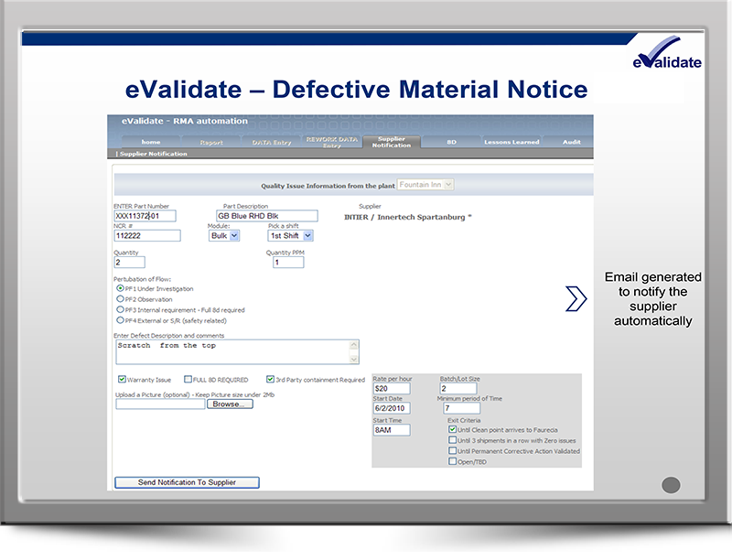Click the eValidate - RMA automation title
Screen dimensions: 732x560
point(185,121)
